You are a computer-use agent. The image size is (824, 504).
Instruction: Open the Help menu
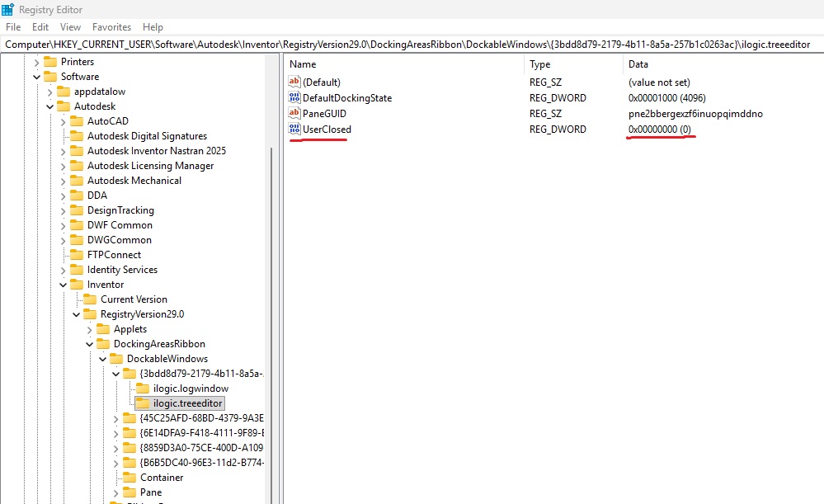tap(153, 26)
